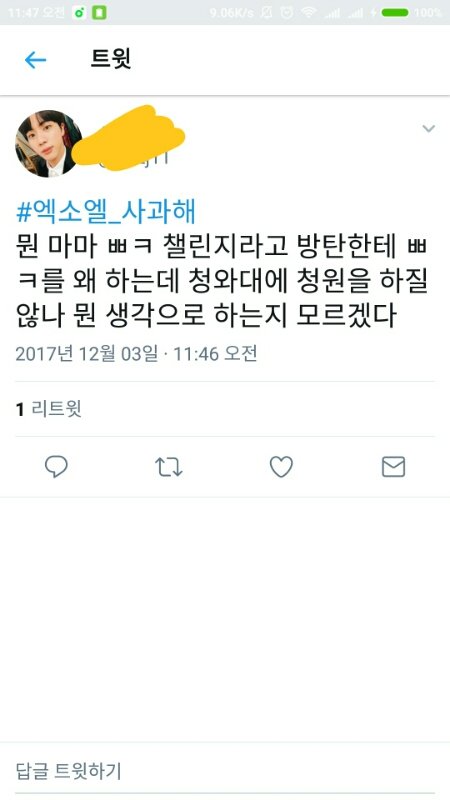Tap the back arrow icon

(35, 60)
